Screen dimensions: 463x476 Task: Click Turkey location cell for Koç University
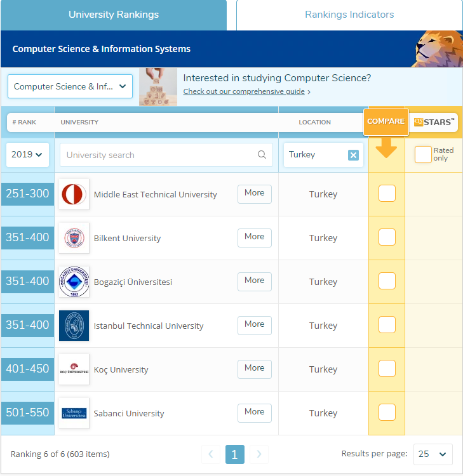(x=323, y=369)
